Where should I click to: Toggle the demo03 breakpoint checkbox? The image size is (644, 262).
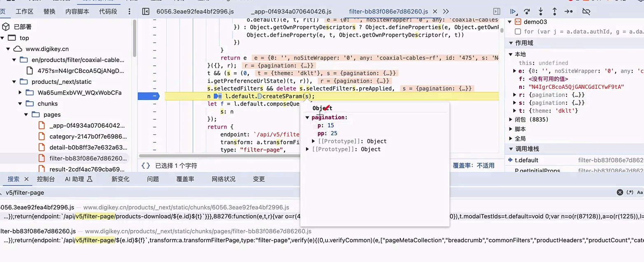click(518, 32)
